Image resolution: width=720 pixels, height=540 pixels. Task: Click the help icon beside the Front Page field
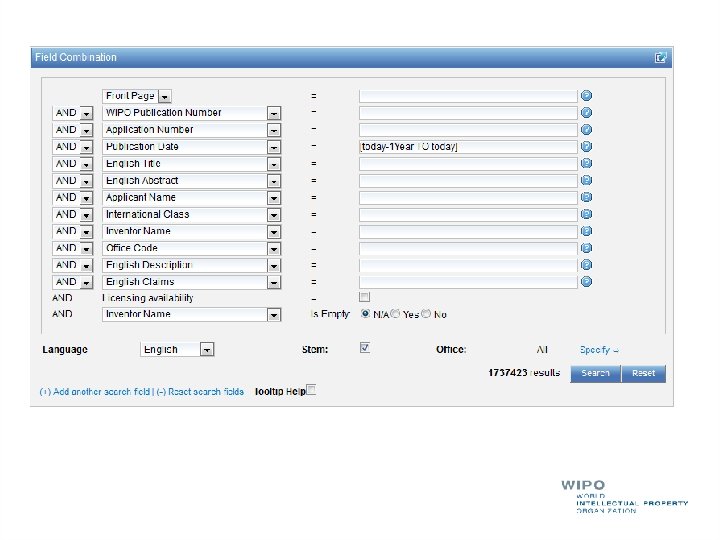(x=586, y=96)
